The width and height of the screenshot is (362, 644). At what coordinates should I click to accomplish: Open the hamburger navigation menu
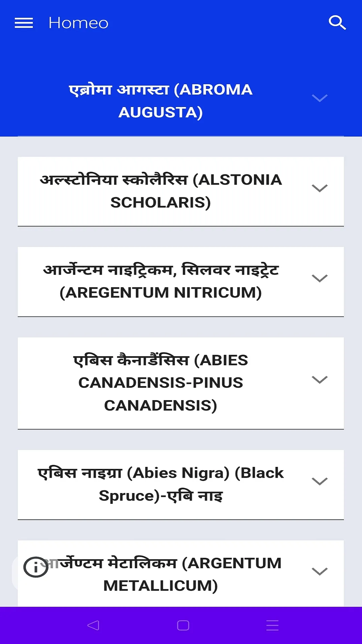(x=24, y=23)
